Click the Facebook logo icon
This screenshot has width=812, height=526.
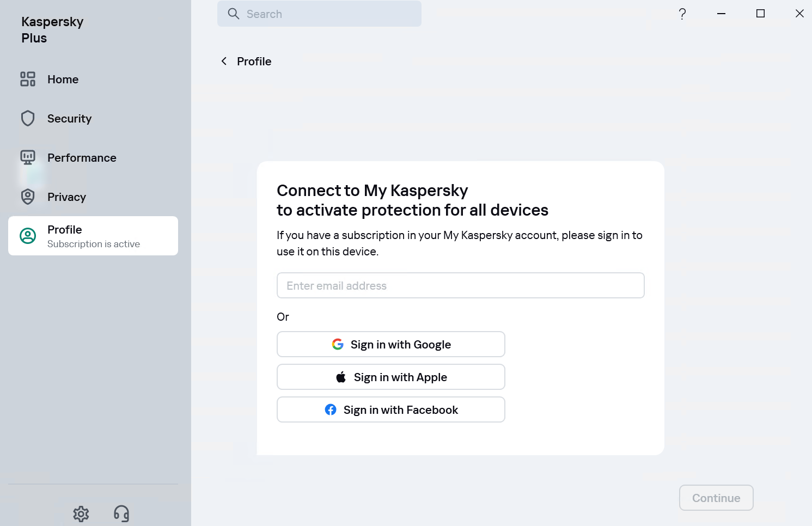click(331, 409)
